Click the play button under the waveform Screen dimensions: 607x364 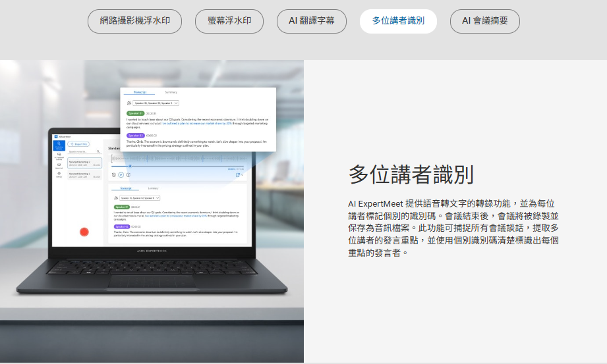121,174
